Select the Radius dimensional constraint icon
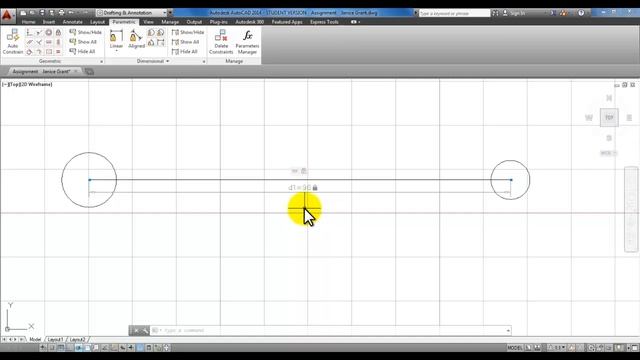The height and width of the screenshot is (360, 640). pyautogui.click(x=151, y=32)
